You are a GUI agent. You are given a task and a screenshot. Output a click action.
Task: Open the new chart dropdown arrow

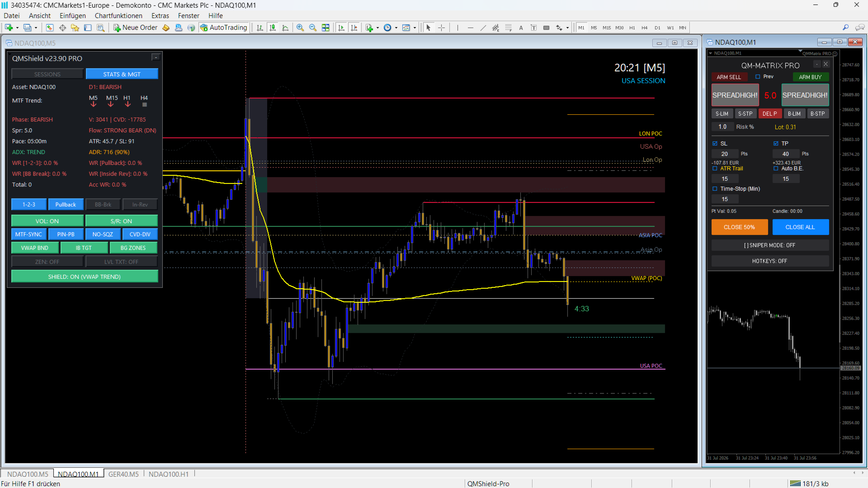click(x=17, y=28)
